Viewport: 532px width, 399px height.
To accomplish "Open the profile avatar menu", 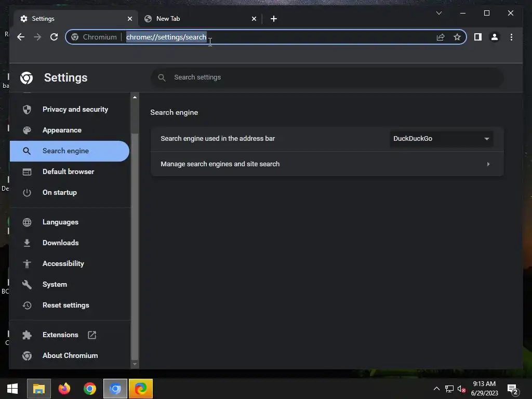I will 495,37.
